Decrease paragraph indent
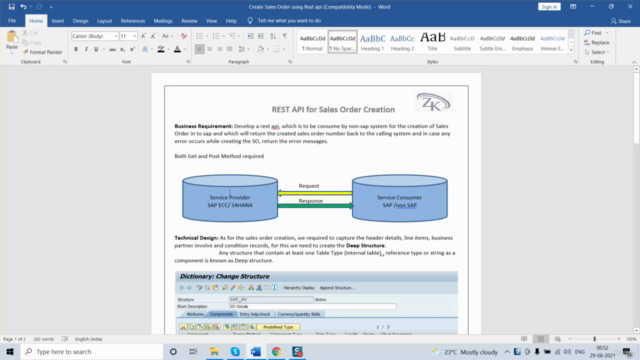640x360 pixels. [x=251, y=36]
